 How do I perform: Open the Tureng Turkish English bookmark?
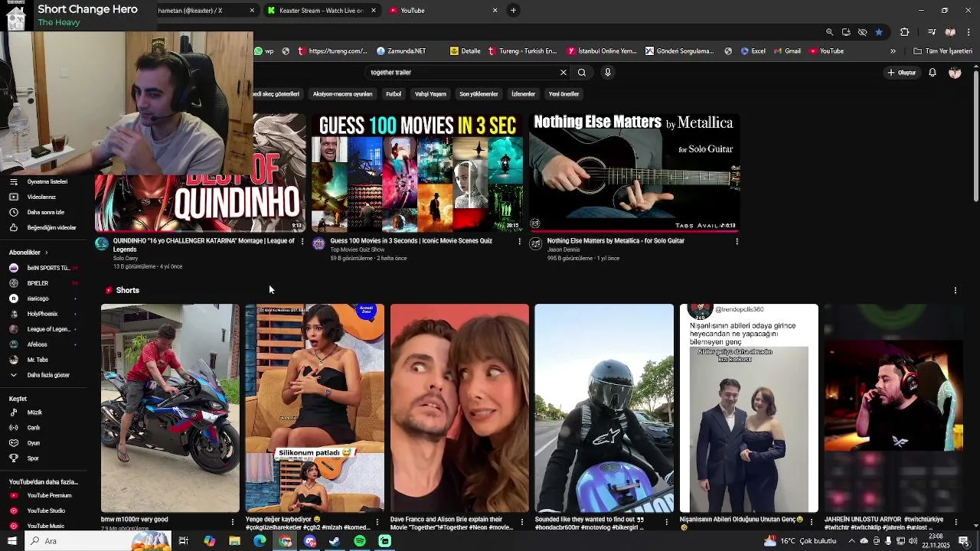[x=522, y=51]
